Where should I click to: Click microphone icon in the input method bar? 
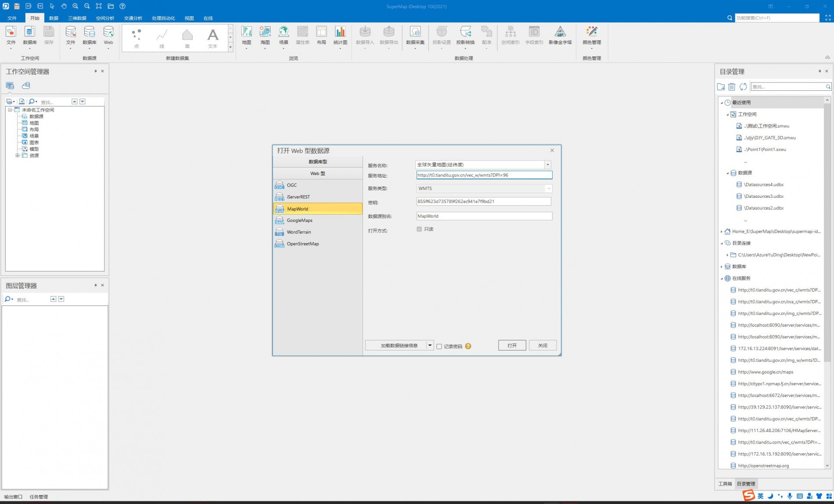(x=790, y=496)
